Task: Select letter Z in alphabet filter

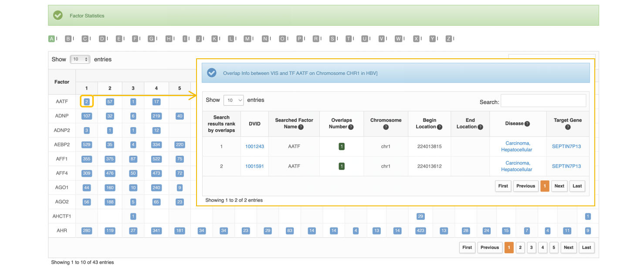Action: coord(448,39)
